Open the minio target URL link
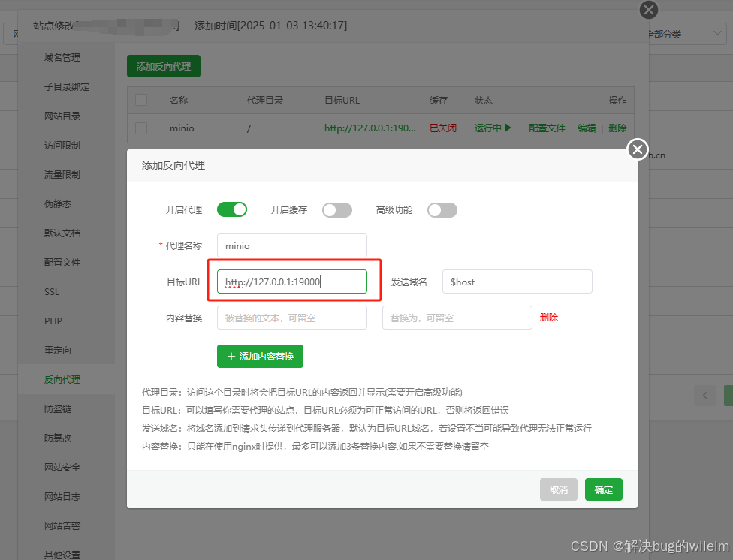This screenshot has width=733, height=560. click(x=370, y=128)
